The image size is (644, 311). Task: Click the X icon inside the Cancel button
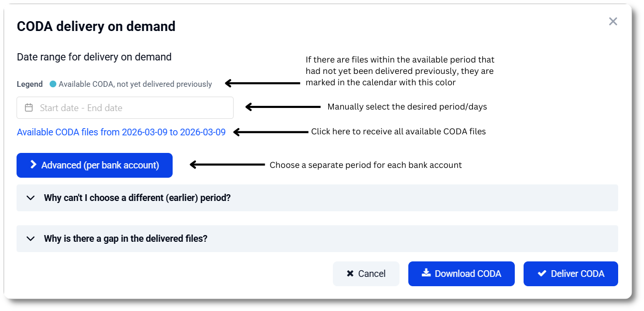click(349, 273)
